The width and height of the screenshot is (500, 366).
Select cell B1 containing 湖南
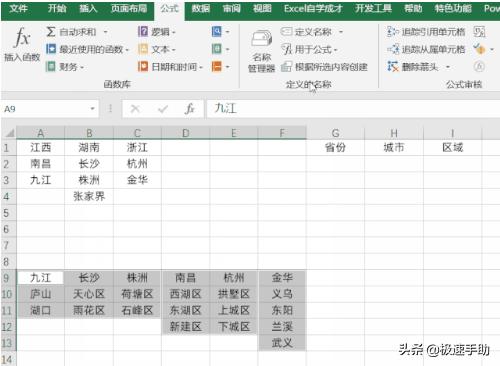[x=89, y=147]
